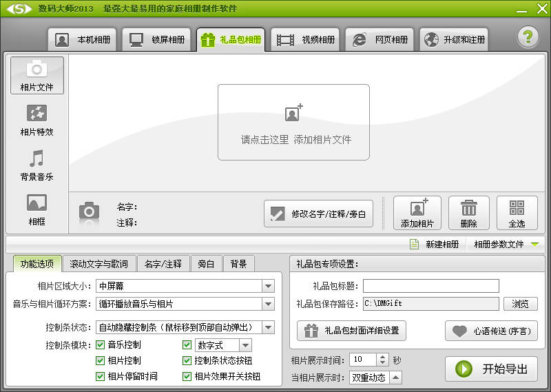551x392 pixels.
Task: Click the 开始导出 start export button
Action: pos(491,369)
